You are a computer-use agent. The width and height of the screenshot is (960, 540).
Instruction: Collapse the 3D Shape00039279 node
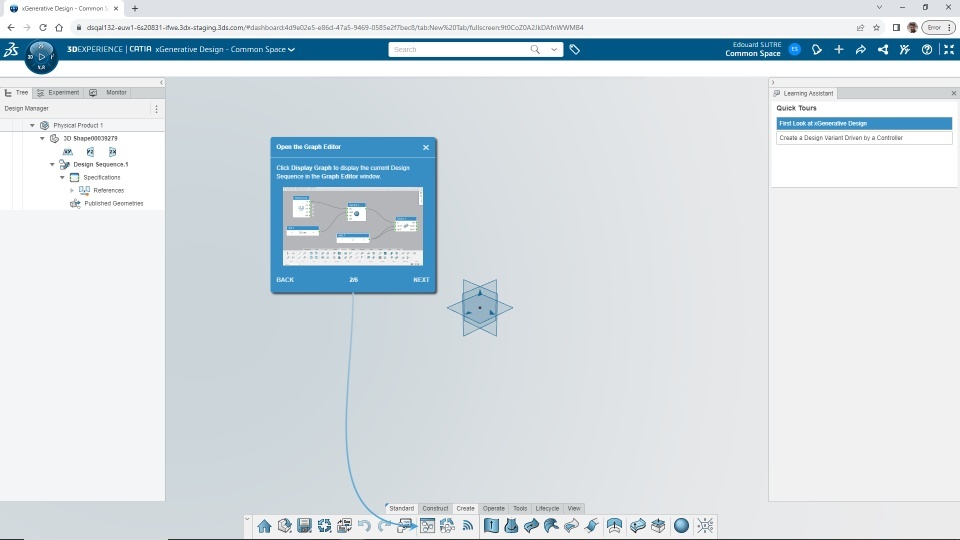tap(42, 138)
